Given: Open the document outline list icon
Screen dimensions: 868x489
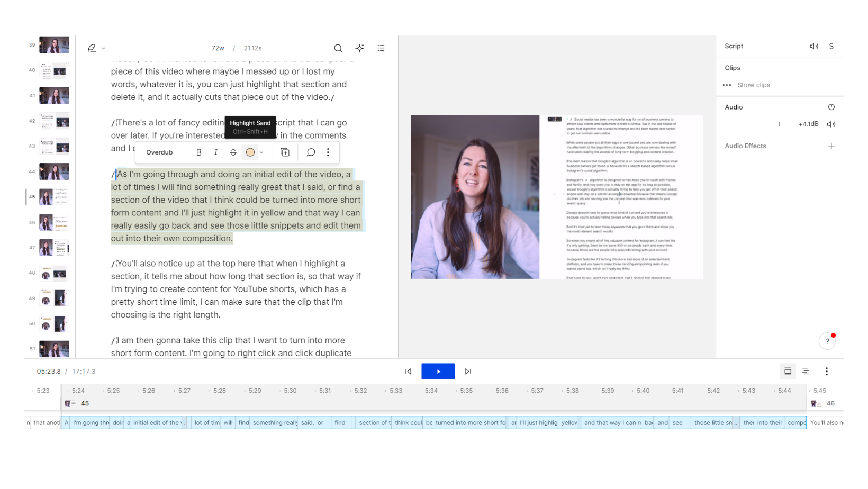Looking at the screenshot, I should pyautogui.click(x=381, y=48).
